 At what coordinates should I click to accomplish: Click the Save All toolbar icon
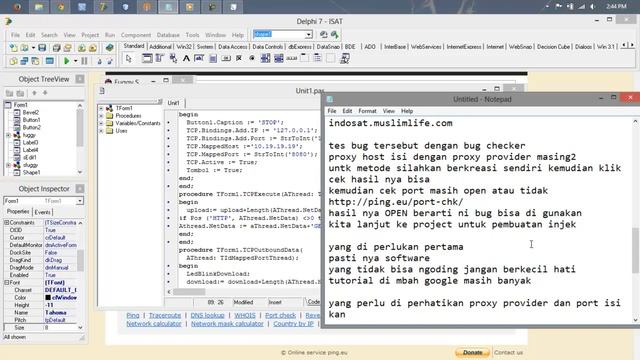56,48
